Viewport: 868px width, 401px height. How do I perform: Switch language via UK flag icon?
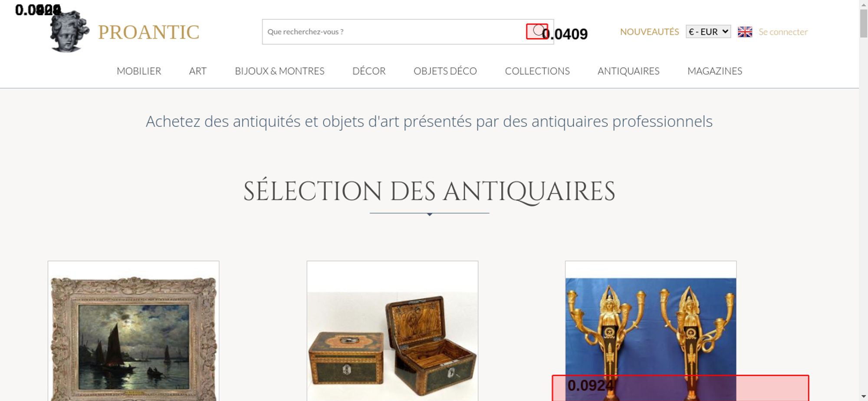[745, 32]
